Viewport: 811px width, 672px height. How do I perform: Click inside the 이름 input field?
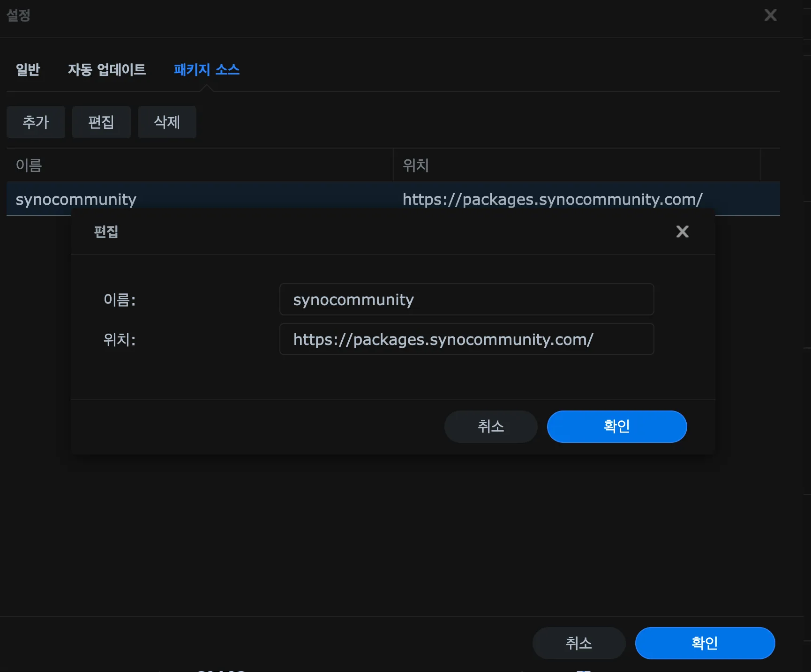(466, 299)
